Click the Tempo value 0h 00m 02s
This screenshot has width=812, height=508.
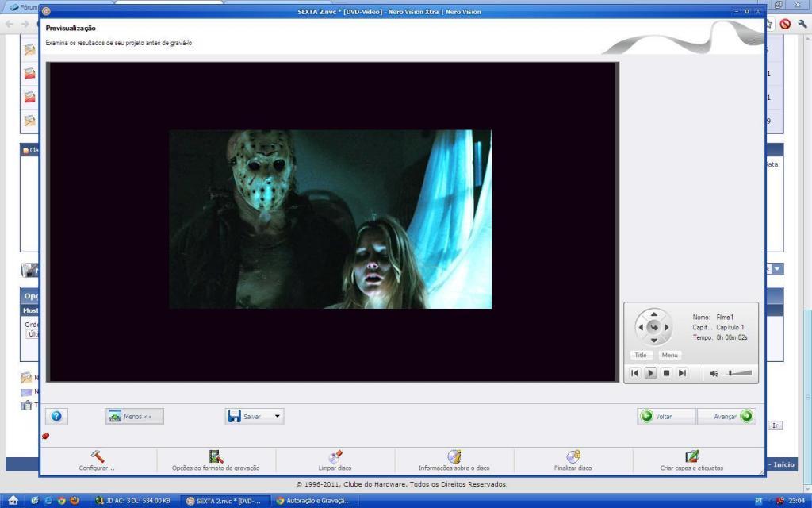[x=732, y=337]
